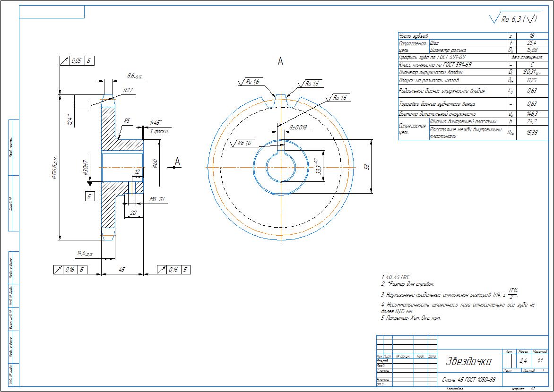Select the 45 length dimension at bottom
The width and height of the screenshot is (554, 392).
coord(122,270)
